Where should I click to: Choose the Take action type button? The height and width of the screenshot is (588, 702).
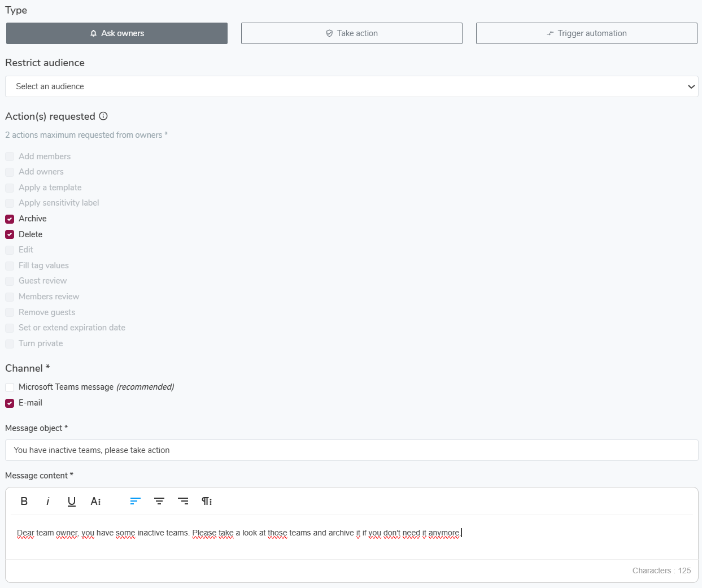coord(352,33)
